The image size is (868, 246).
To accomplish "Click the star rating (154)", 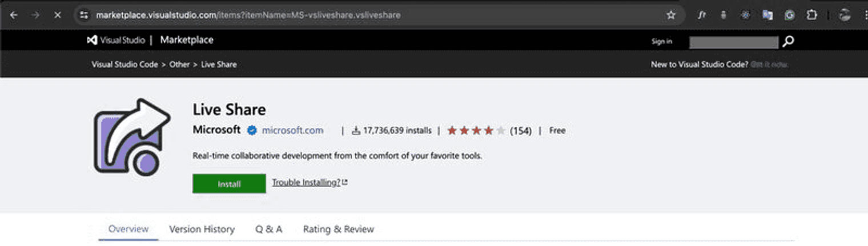I will [x=489, y=131].
